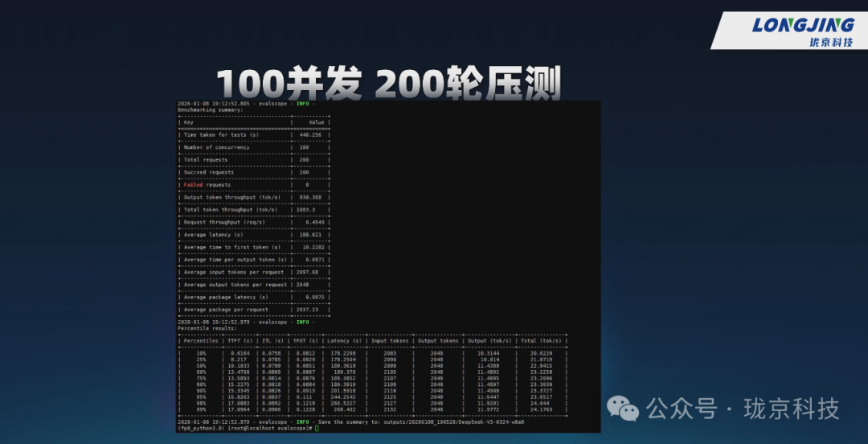
Task: Click 'Average package latency (s)' label
Action: [x=226, y=297]
